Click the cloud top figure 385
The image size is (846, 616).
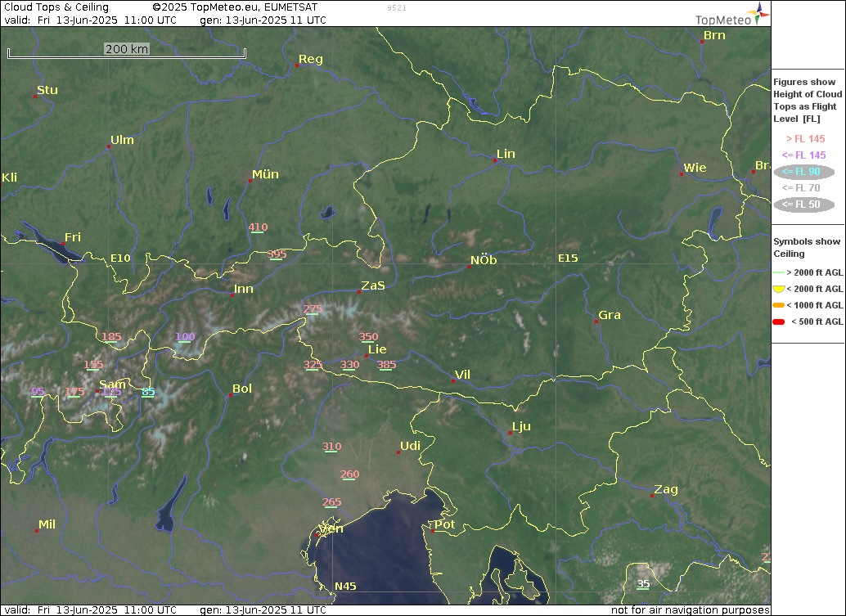pos(387,365)
